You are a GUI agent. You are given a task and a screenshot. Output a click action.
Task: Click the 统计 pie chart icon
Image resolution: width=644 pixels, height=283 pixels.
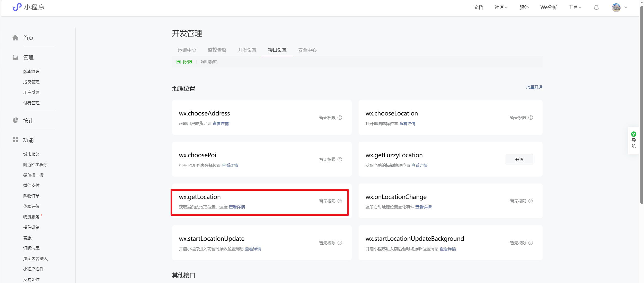(x=15, y=120)
